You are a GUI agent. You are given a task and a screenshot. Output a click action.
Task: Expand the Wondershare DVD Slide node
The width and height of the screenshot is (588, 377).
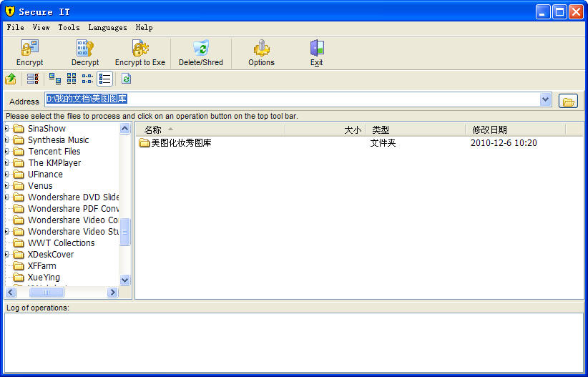[6, 197]
